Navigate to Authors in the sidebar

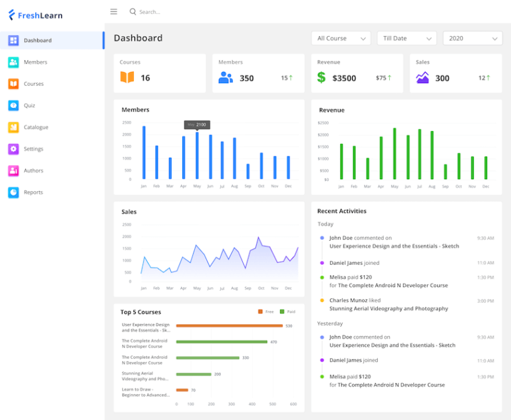[x=52, y=170]
